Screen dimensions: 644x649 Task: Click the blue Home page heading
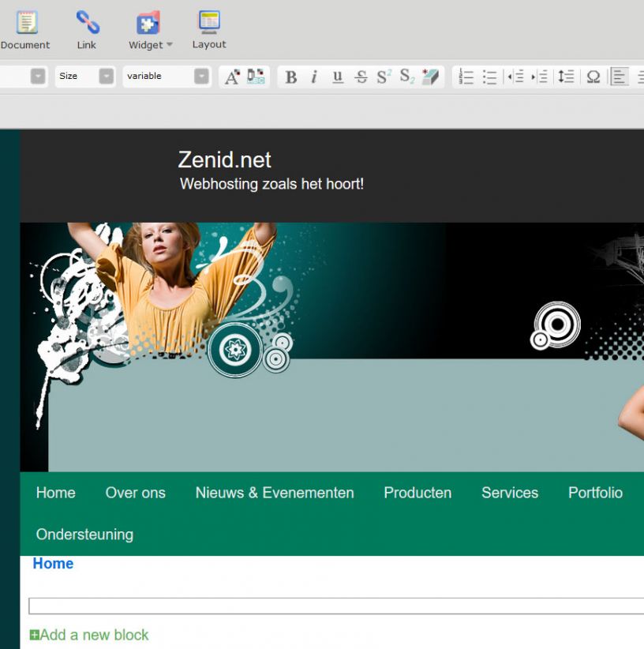pyautogui.click(x=53, y=563)
